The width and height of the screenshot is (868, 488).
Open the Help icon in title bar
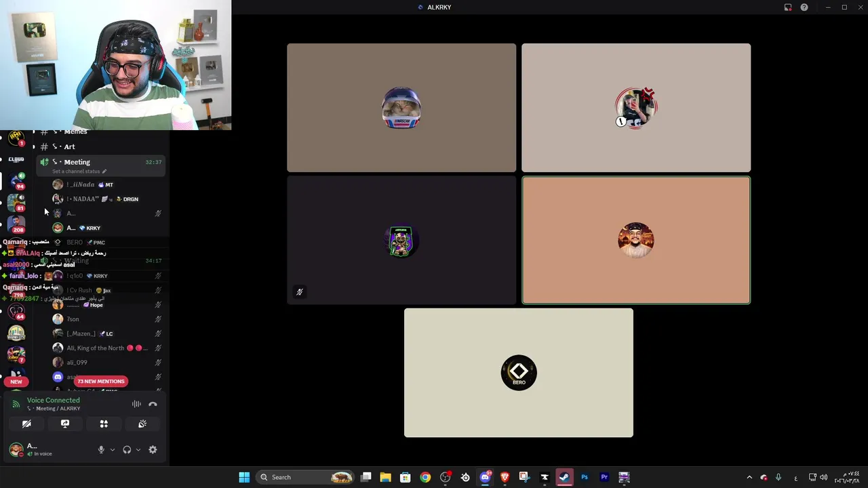pyautogui.click(x=804, y=7)
